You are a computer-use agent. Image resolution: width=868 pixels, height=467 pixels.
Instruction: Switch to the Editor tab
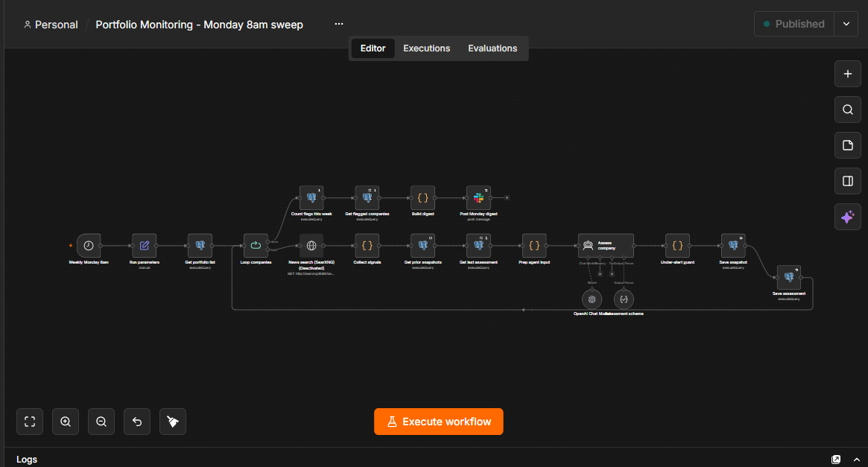pos(373,48)
